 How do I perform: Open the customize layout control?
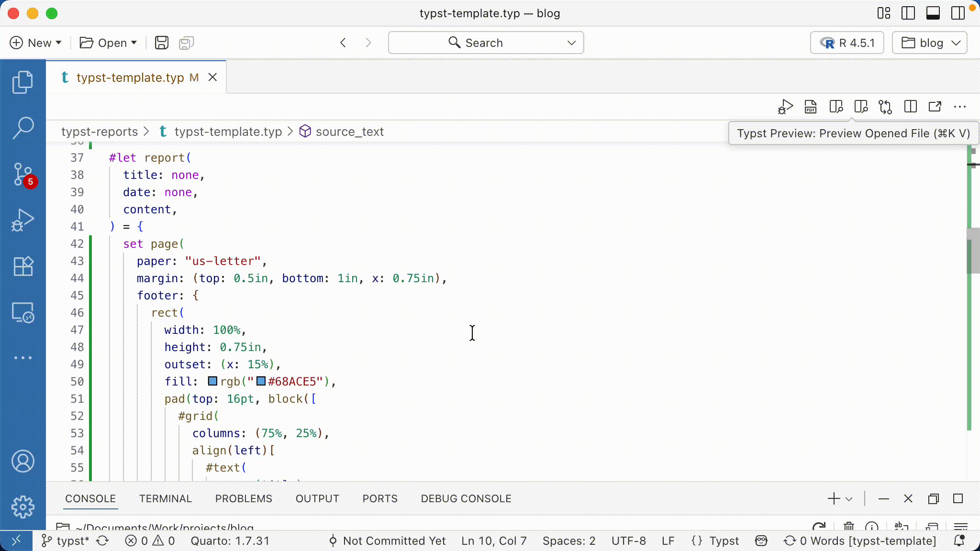coord(883,13)
